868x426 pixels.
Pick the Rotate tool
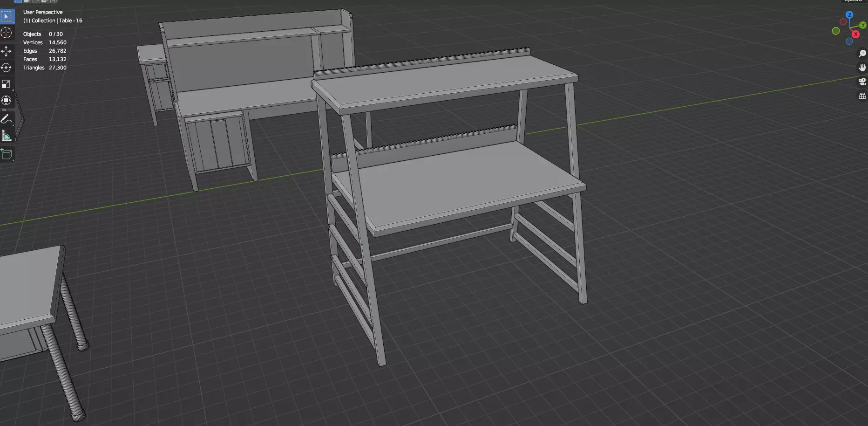coord(7,68)
